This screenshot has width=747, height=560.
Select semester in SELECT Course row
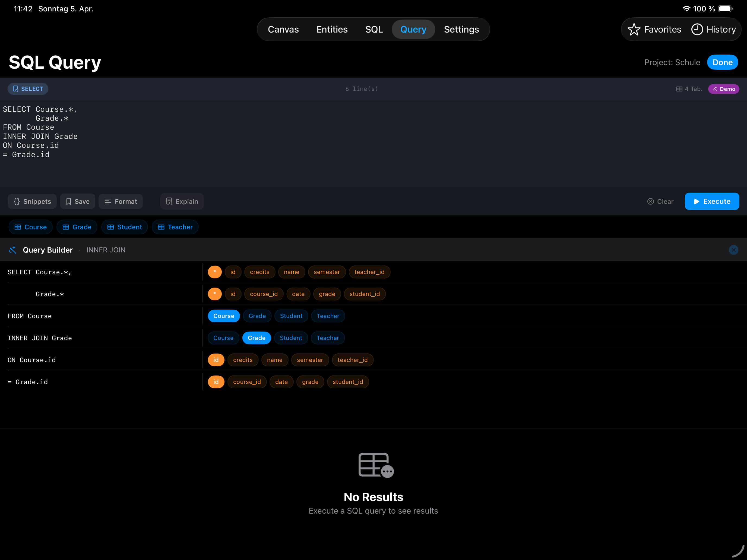pos(327,272)
